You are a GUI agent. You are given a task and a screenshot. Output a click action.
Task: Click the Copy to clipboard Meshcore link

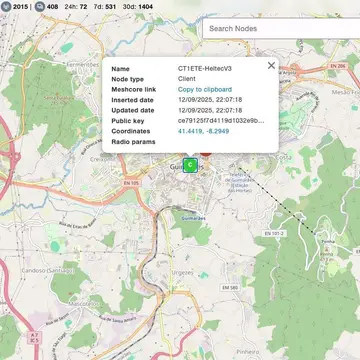pyautogui.click(x=205, y=89)
